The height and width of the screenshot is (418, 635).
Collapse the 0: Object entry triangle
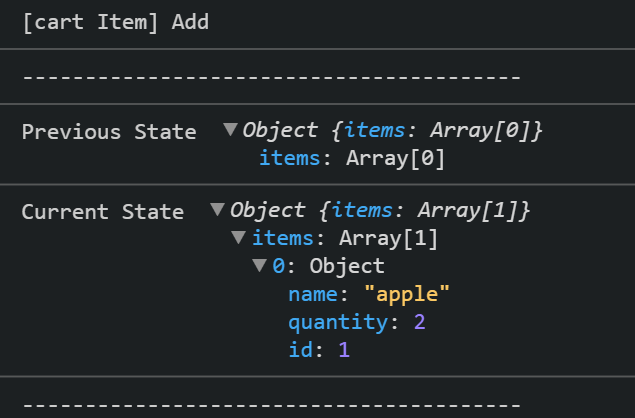pyautogui.click(x=259, y=266)
